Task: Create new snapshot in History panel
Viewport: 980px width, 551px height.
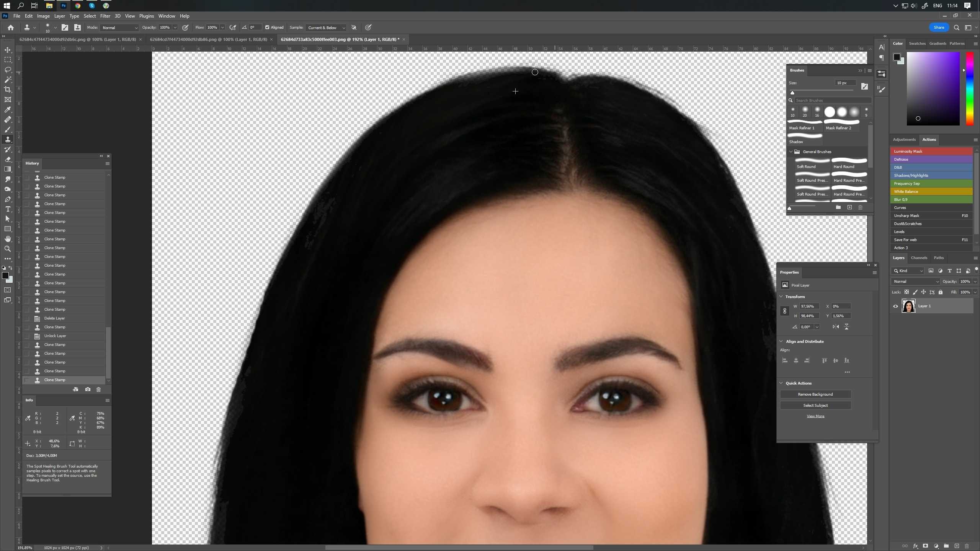Action: [x=88, y=389]
